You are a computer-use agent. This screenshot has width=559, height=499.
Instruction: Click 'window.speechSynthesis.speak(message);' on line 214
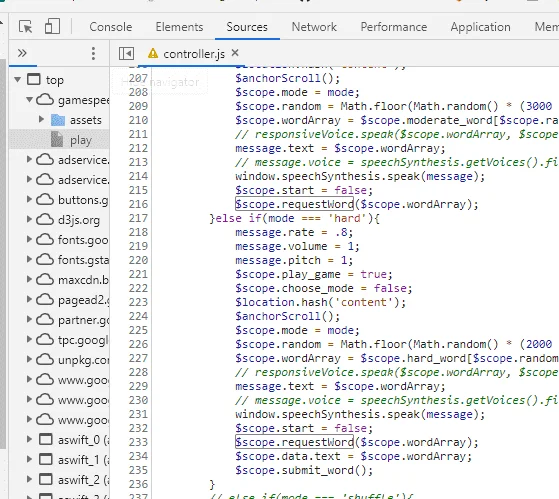(360, 176)
